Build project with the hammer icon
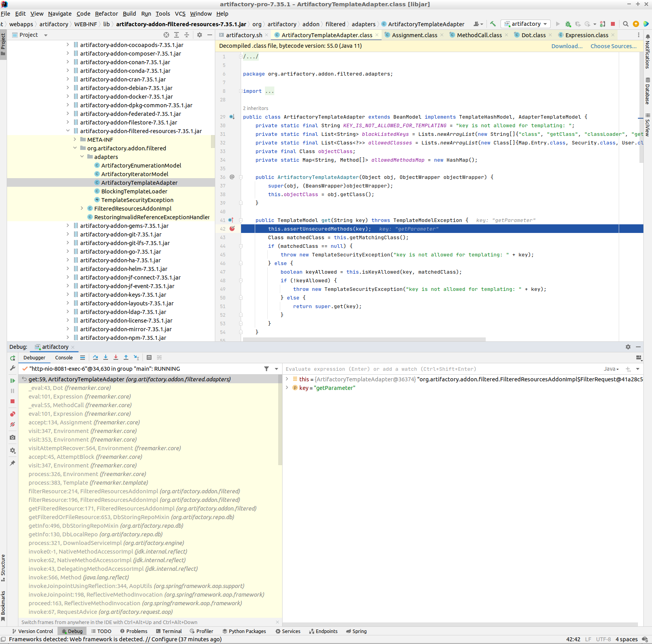 pyautogui.click(x=493, y=24)
